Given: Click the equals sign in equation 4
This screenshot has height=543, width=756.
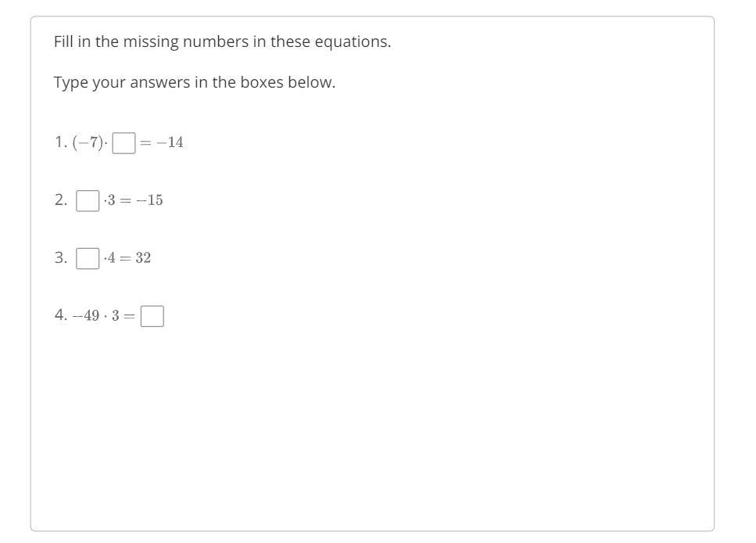Looking at the screenshot, I should [x=129, y=316].
